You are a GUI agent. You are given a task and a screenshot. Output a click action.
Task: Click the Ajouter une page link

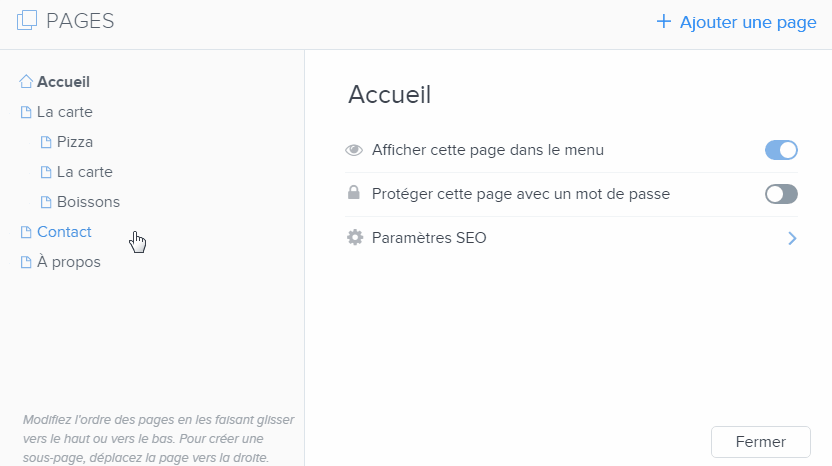[748, 22]
